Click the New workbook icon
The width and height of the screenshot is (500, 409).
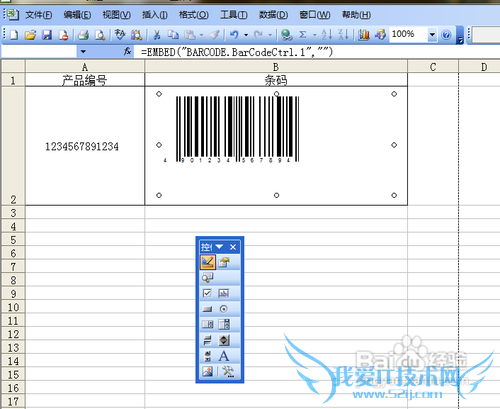pos(14,35)
